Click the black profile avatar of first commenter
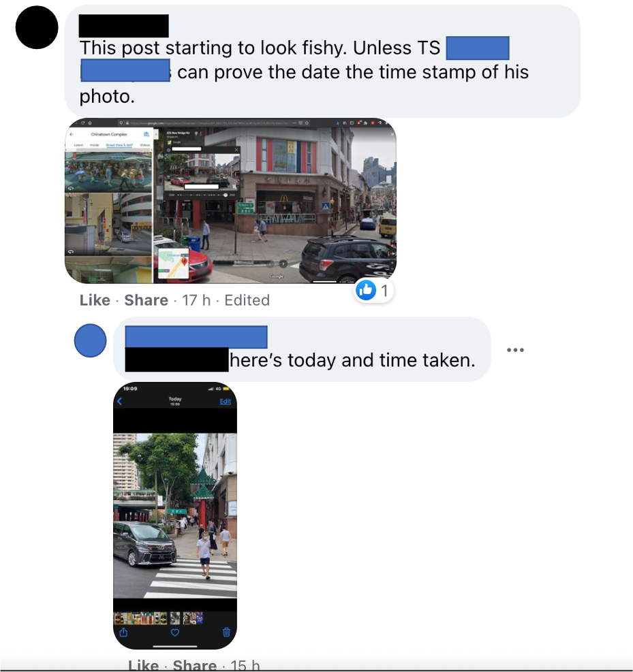The height and width of the screenshot is (672, 633). point(37,27)
